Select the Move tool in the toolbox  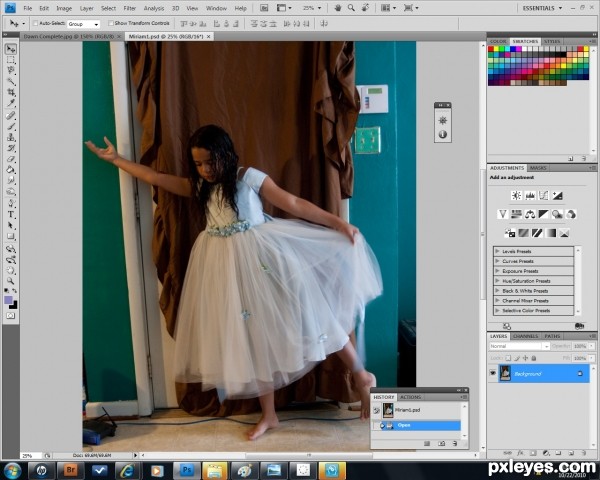pyautogui.click(x=11, y=49)
